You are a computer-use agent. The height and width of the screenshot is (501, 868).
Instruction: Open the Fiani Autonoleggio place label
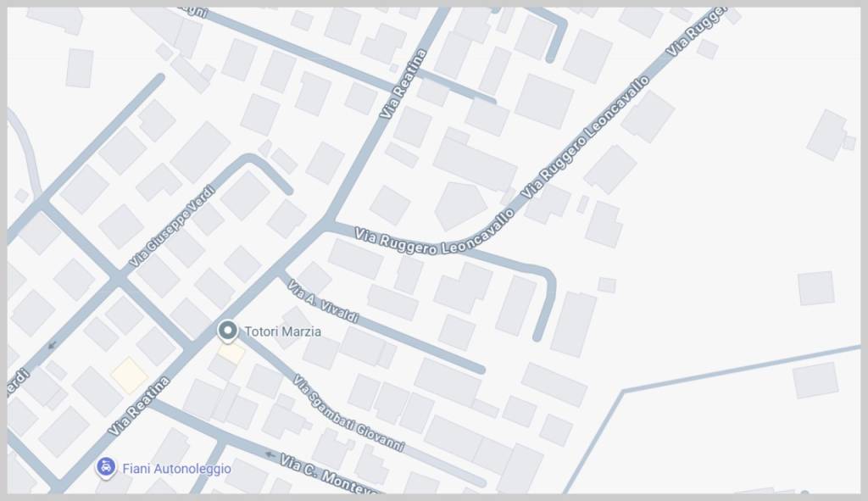176,468
